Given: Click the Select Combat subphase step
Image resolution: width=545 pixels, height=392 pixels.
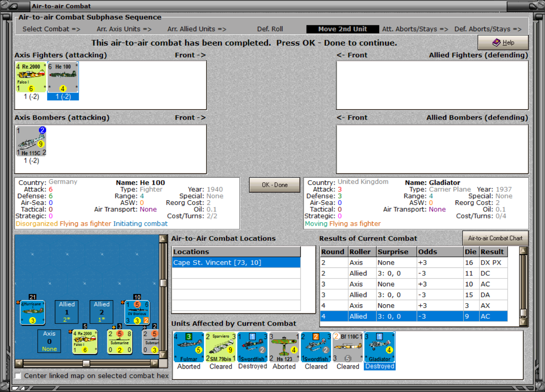Looking at the screenshot, I should coord(51,29).
